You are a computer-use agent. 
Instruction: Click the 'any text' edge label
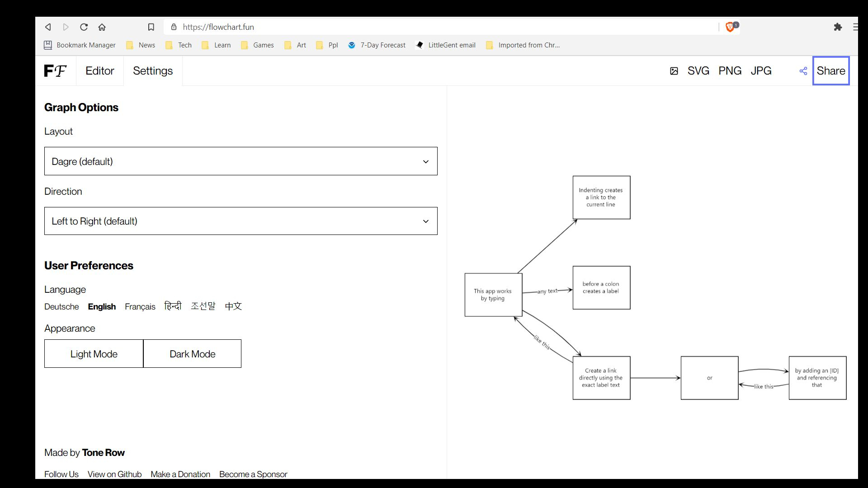point(547,291)
